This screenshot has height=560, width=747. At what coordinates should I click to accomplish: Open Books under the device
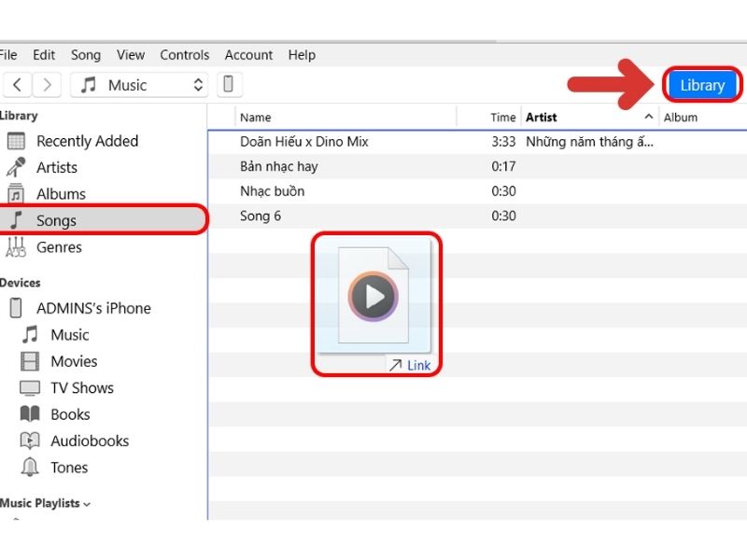[x=70, y=414]
